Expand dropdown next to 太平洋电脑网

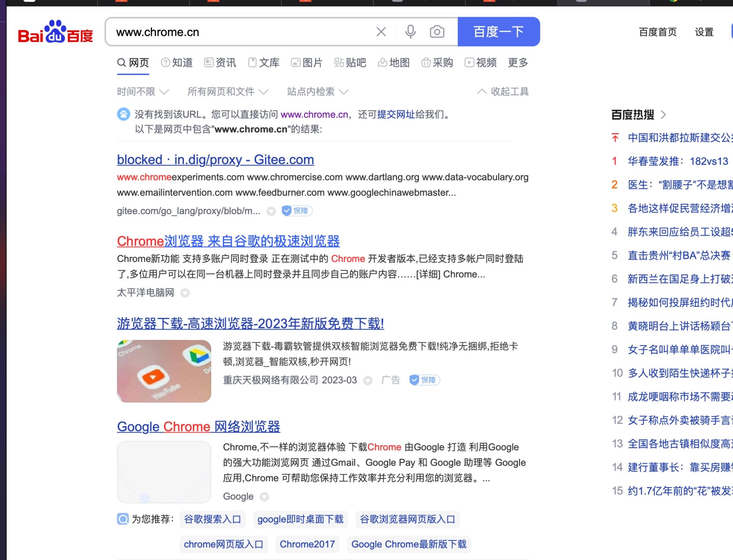(x=185, y=293)
